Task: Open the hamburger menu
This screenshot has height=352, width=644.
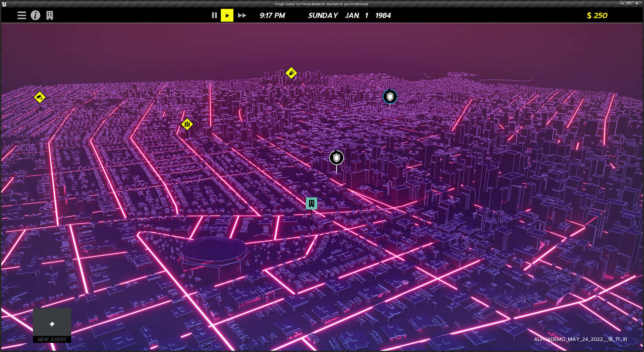Action: [22, 15]
